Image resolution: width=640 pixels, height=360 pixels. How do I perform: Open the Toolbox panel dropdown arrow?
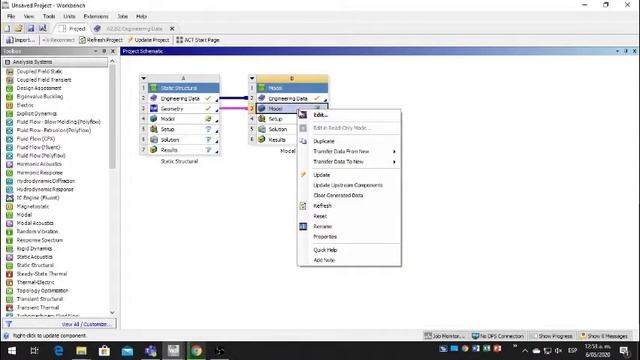[x=96, y=51]
